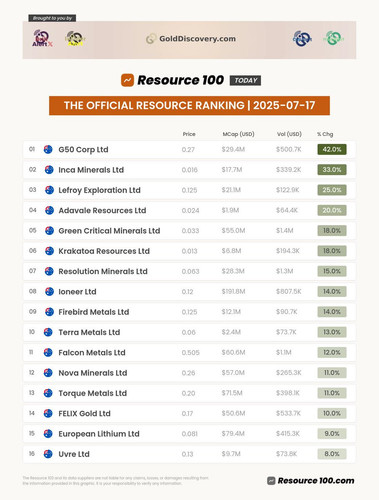Open the GoldDiscovery.com link in the banner
Viewport: 379px width, 500px height.
(x=191, y=39)
